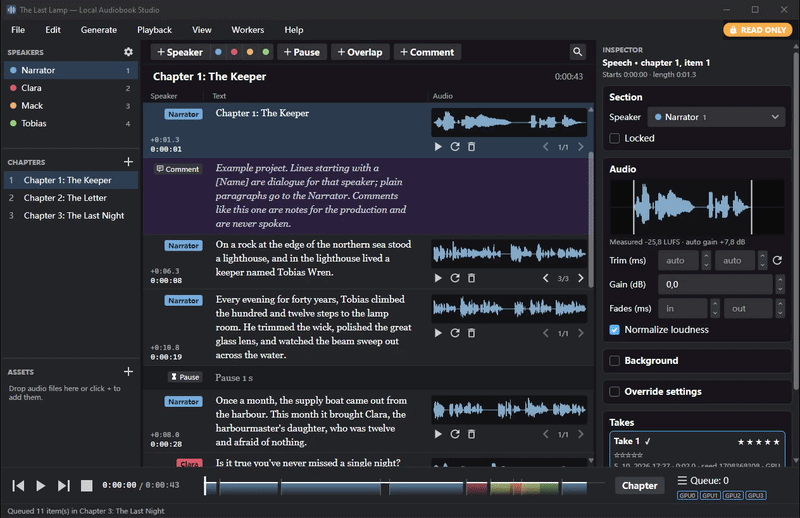Add an asset with plus icon
Screen dimensions: 800x518
(x=128, y=372)
